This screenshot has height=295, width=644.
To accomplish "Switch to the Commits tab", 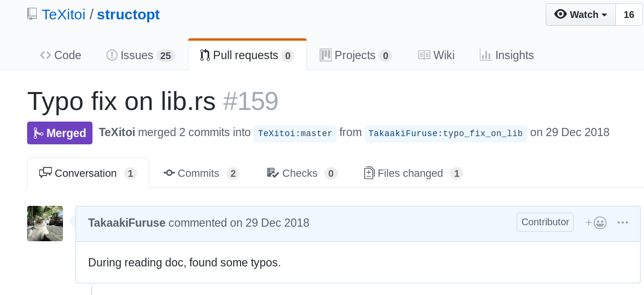I will tap(201, 173).
